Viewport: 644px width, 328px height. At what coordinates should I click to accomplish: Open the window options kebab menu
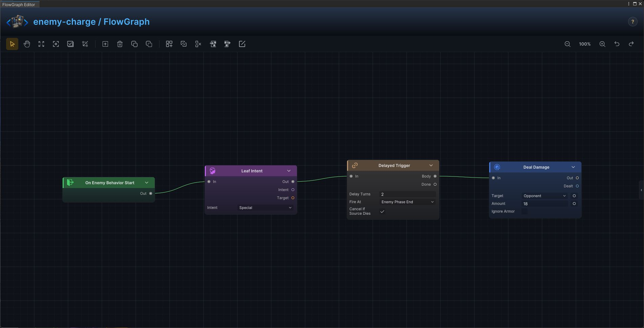click(x=629, y=4)
